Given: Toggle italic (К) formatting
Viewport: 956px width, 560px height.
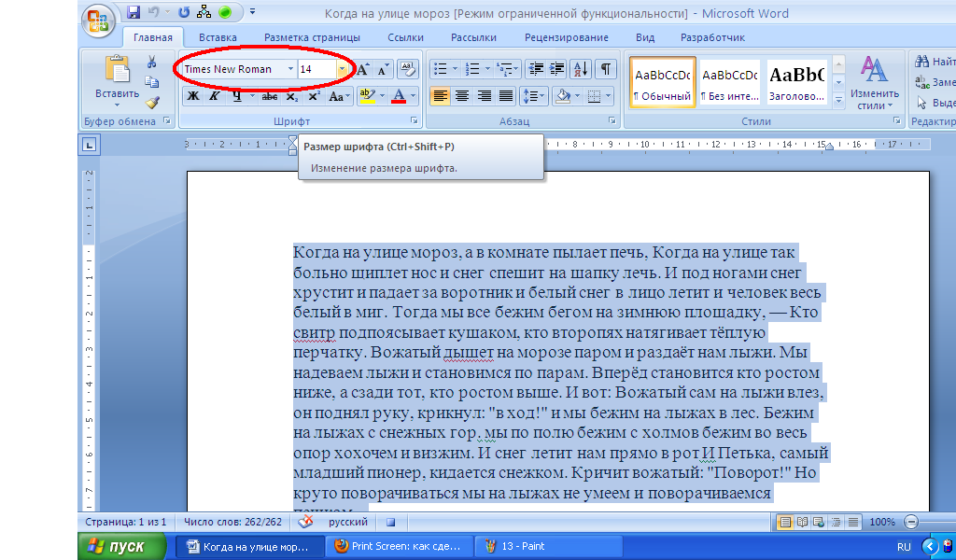Looking at the screenshot, I should tap(215, 96).
